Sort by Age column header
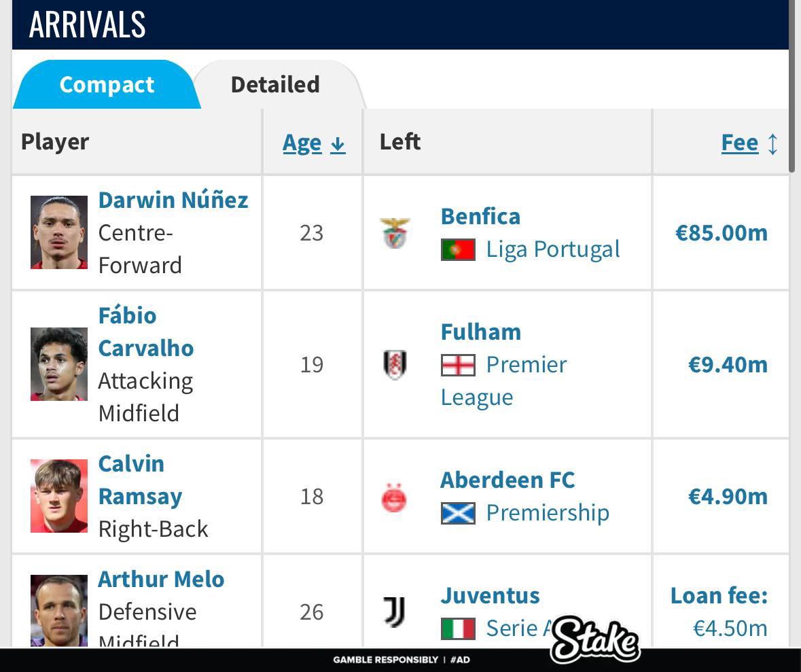Image resolution: width=801 pixels, height=672 pixels. tap(314, 143)
